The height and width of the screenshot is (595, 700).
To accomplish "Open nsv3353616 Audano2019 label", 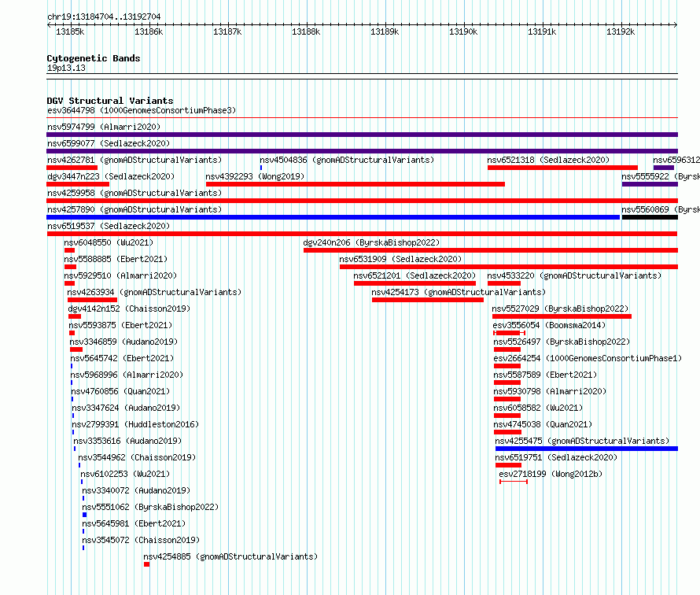I will coord(127,441).
